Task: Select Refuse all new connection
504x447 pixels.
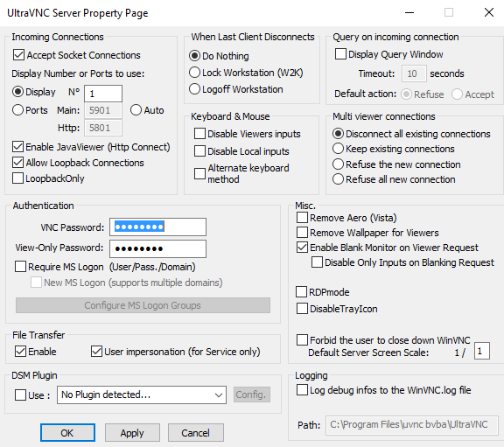Action: click(x=338, y=179)
